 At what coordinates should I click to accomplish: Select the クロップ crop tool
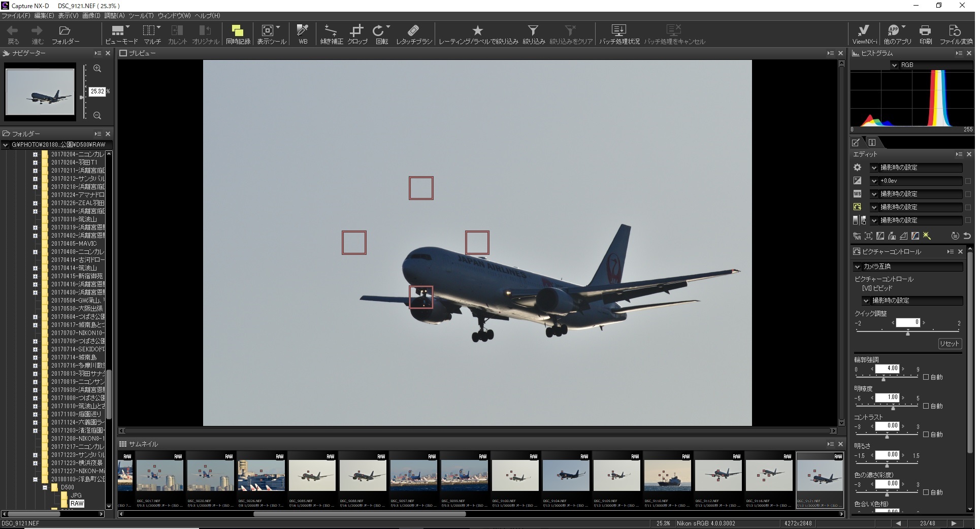pyautogui.click(x=357, y=34)
